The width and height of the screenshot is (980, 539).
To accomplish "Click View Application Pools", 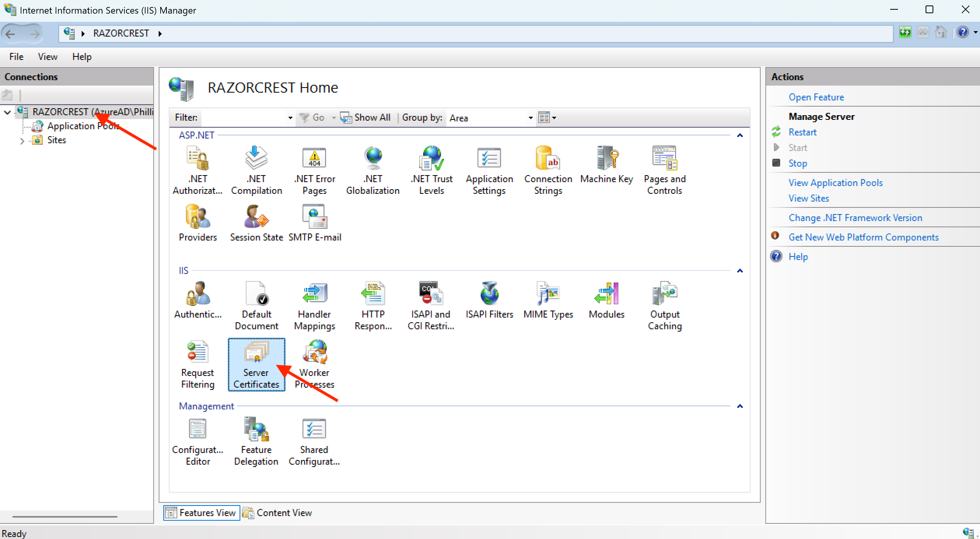I will point(835,182).
